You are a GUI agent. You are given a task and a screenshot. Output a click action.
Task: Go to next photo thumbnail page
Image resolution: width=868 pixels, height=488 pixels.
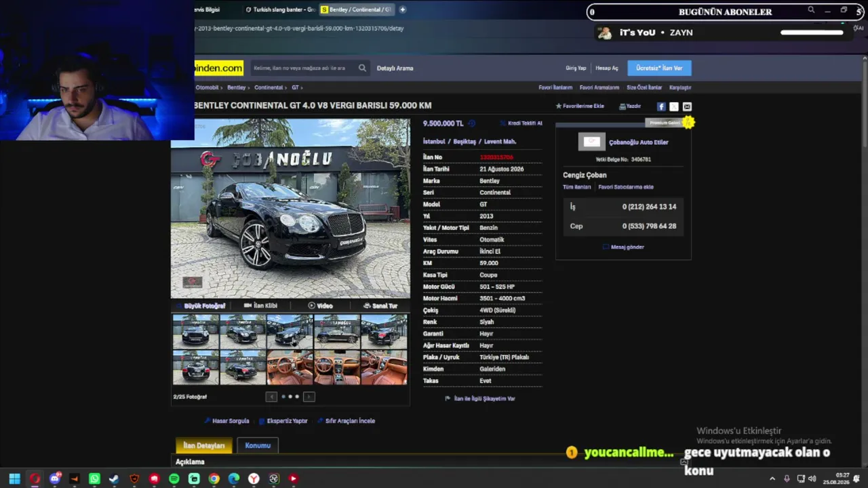[309, 397]
